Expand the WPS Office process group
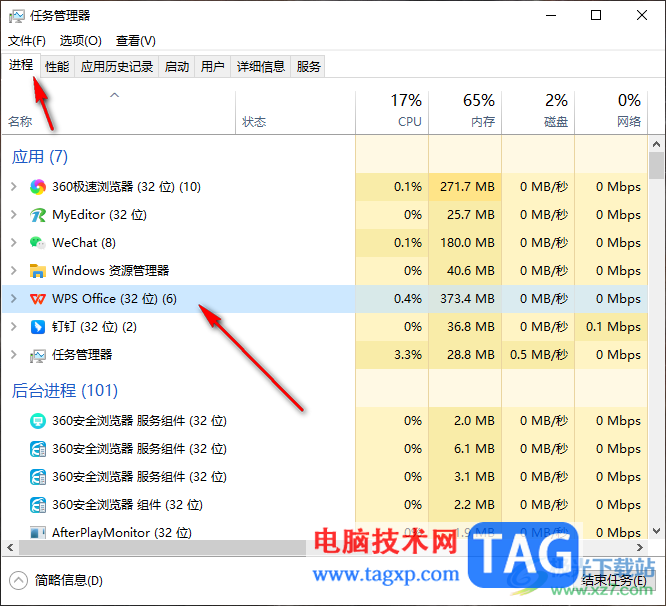 (x=14, y=299)
